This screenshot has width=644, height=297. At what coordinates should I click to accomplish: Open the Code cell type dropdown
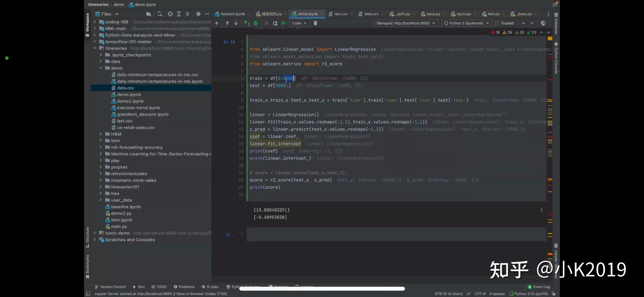point(299,23)
